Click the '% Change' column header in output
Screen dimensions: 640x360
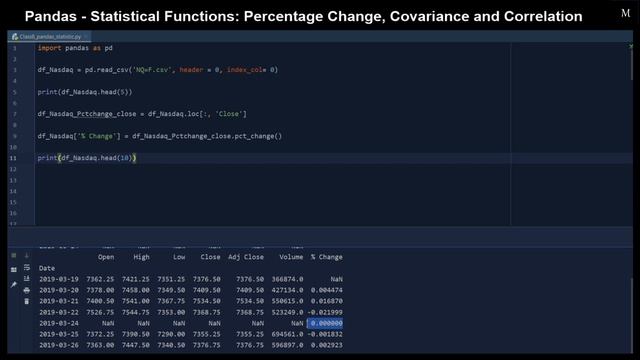tap(327, 257)
